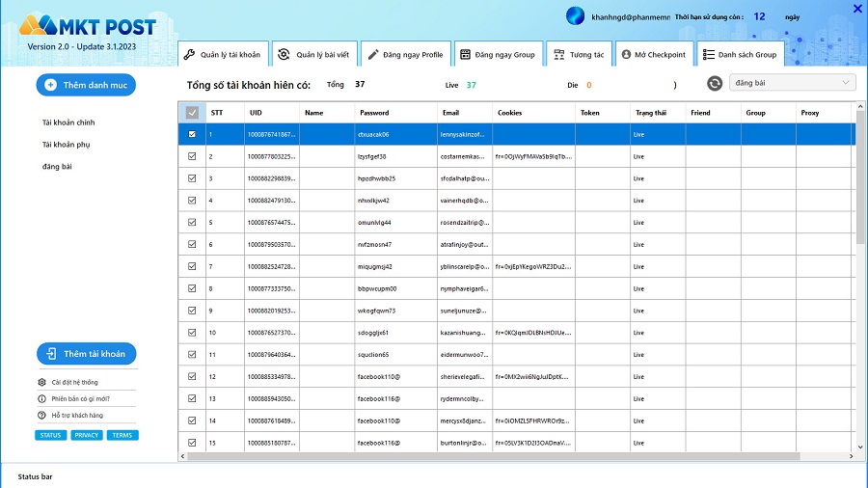
Task: Uncheck the checkbox for row 10
Action: point(192,333)
